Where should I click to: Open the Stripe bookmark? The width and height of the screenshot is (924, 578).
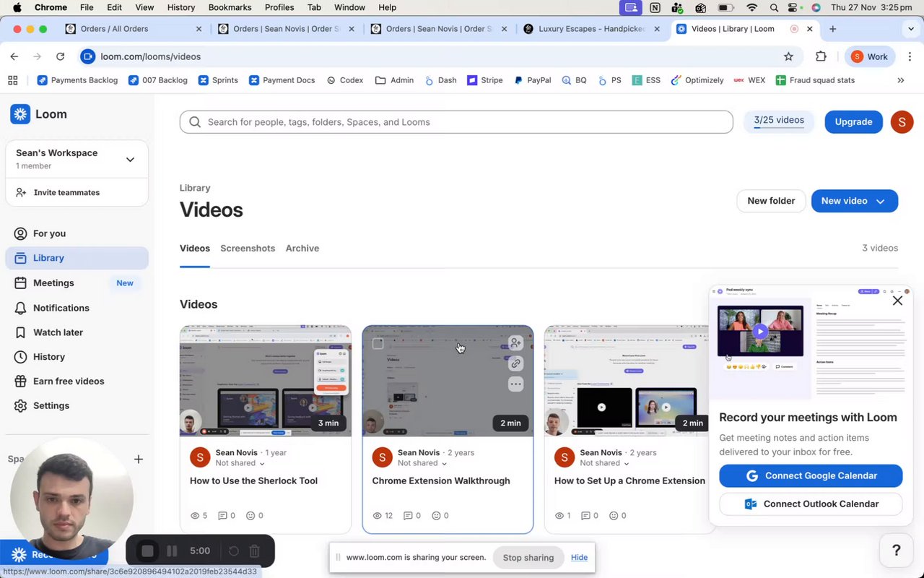[x=485, y=80]
